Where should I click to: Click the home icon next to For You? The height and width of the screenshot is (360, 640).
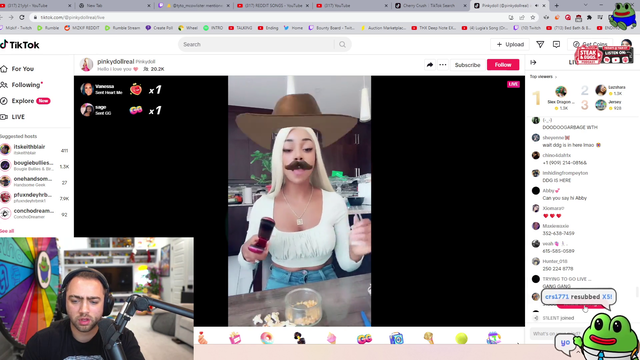[4, 69]
